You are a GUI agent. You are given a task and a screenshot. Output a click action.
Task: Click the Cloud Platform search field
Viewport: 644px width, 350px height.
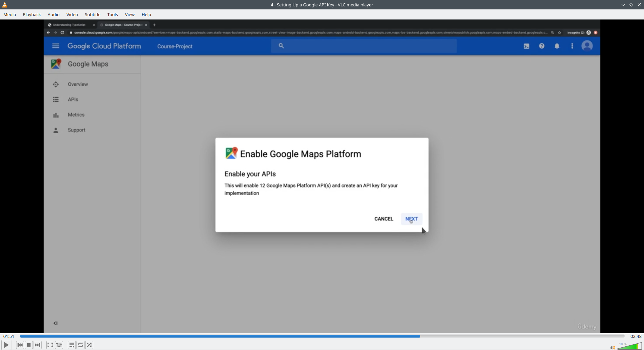(364, 46)
